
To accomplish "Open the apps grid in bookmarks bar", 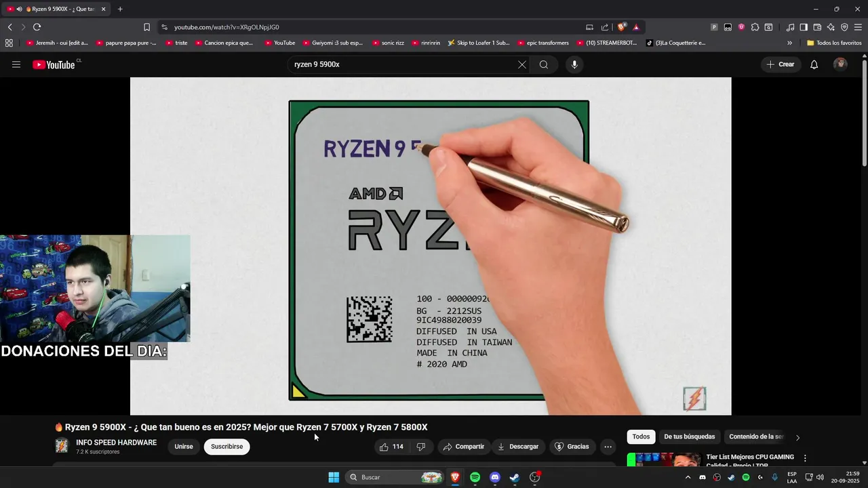I will click(x=9, y=43).
